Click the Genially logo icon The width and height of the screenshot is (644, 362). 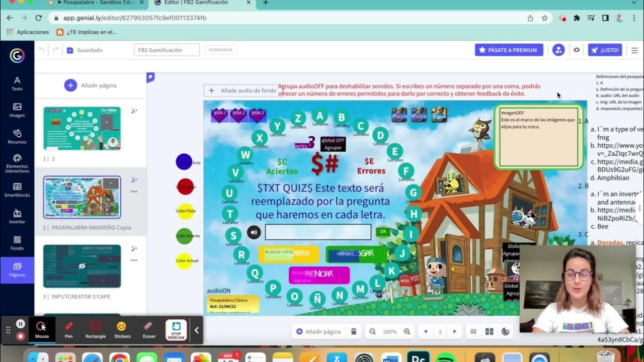17,55
